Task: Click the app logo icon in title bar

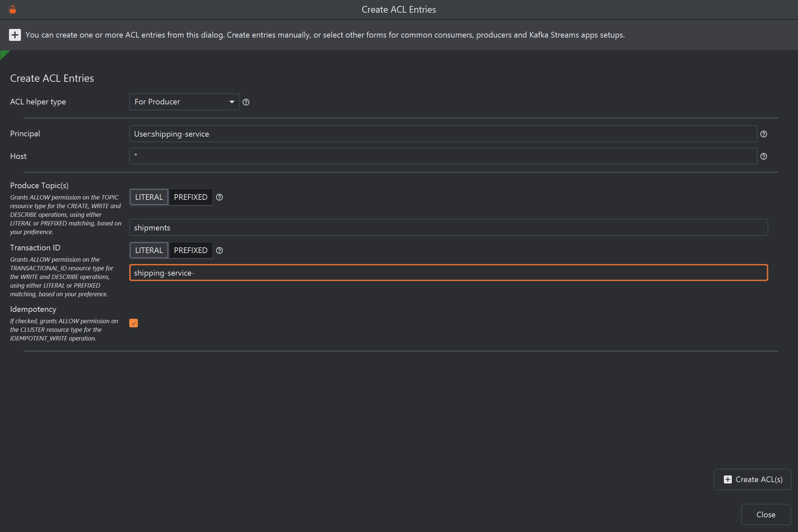Action: (x=13, y=10)
